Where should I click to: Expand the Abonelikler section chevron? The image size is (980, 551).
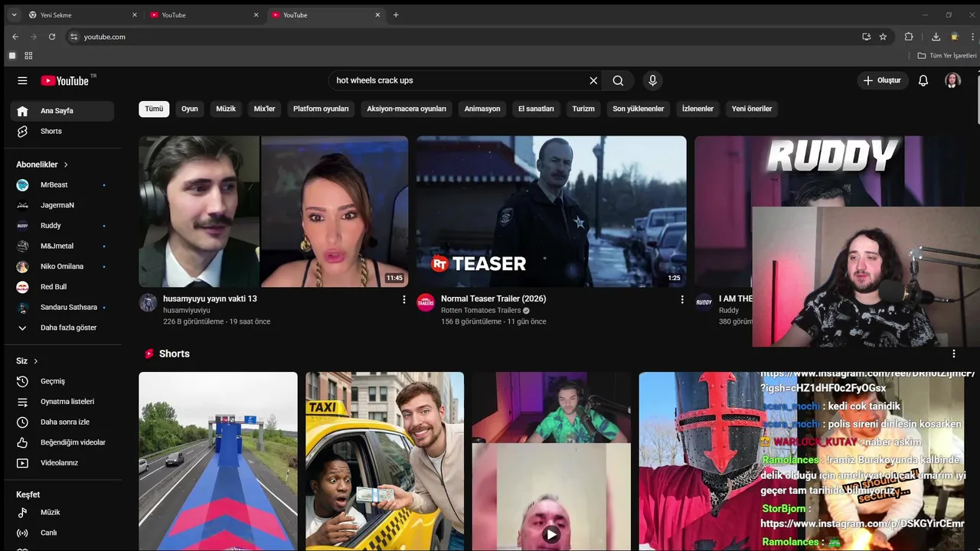[x=66, y=165]
